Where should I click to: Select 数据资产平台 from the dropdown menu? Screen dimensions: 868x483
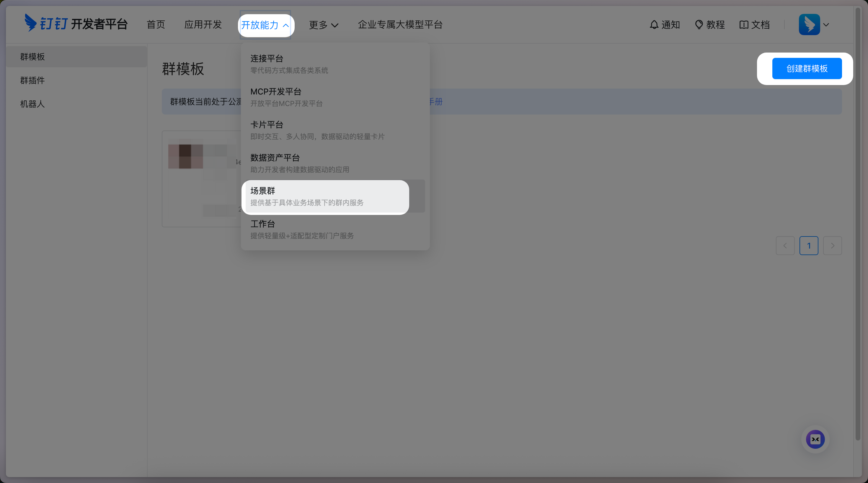click(x=335, y=163)
